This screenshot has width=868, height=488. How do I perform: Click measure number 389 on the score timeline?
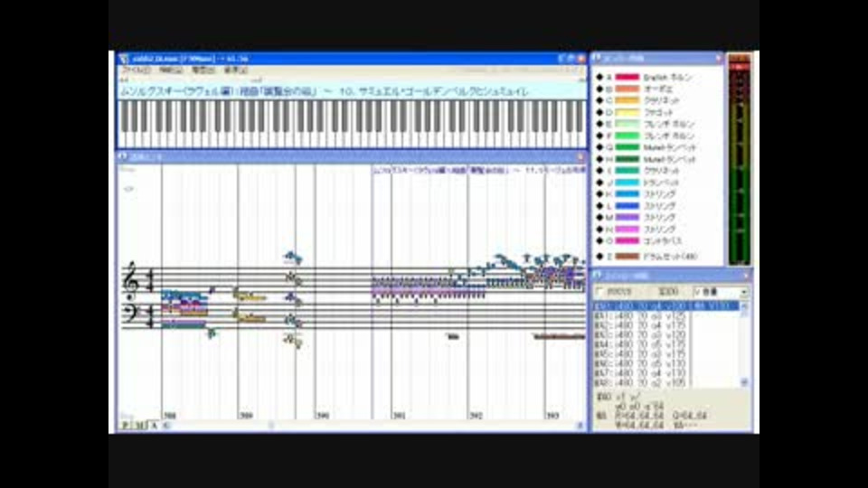pyautogui.click(x=246, y=415)
